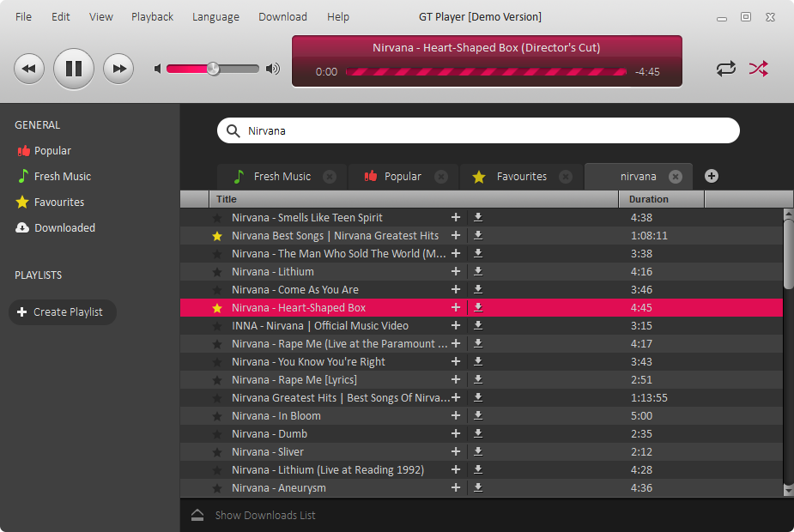The image size is (794, 532).
Task: Download The Man Who Sold The World
Action: [x=478, y=253]
